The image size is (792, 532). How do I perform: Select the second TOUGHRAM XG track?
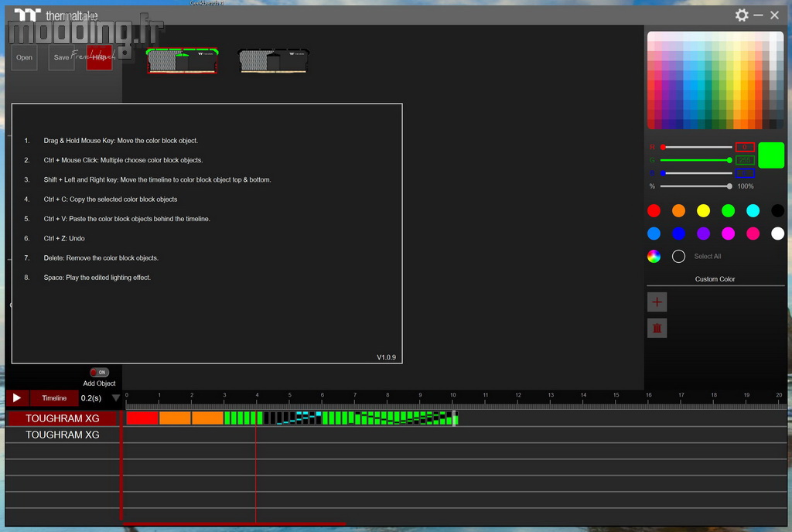pyautogui.click(x=63, y=435)
